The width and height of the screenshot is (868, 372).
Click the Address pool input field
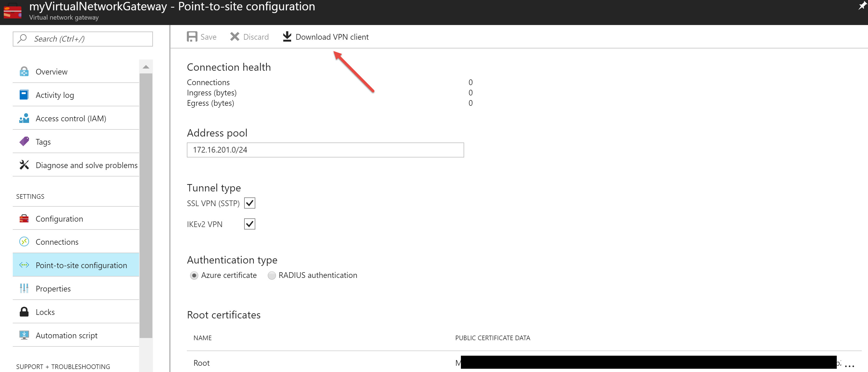325,150
